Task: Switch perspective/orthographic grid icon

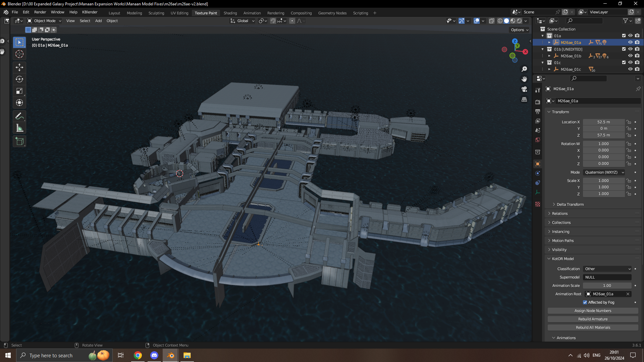Action: click(524, 100)
